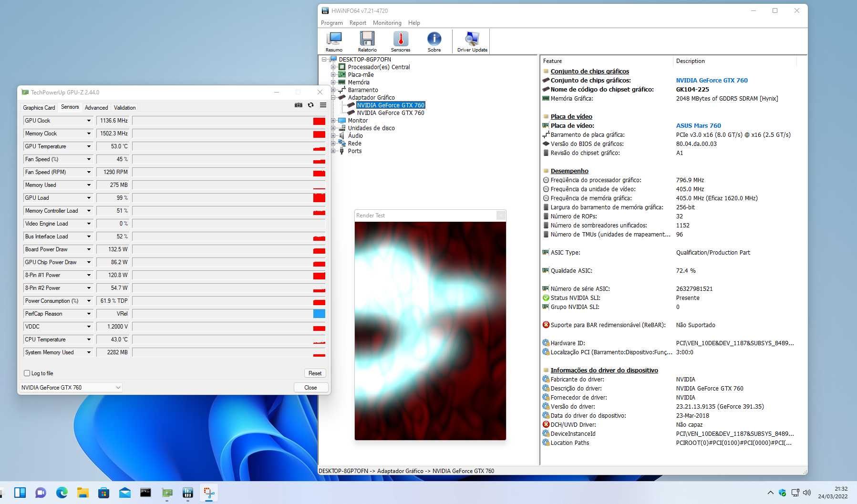The image size is (857, 504).
Task: Collapse the DESKTOP-8GP7OFN root node
Action: click(x=324, y=60)
